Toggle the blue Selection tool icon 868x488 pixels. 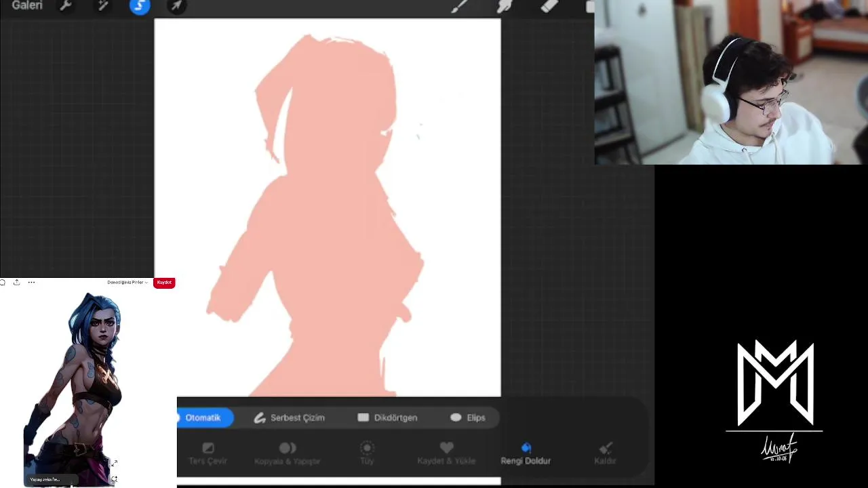[140, 6]
